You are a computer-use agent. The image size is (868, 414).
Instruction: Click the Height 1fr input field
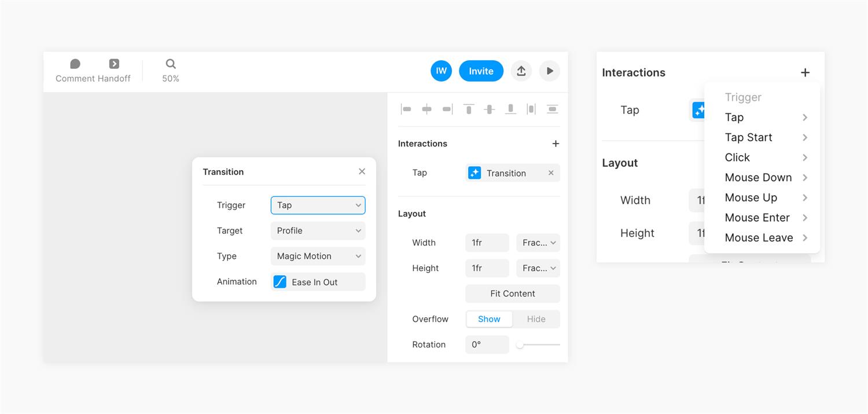487,268
